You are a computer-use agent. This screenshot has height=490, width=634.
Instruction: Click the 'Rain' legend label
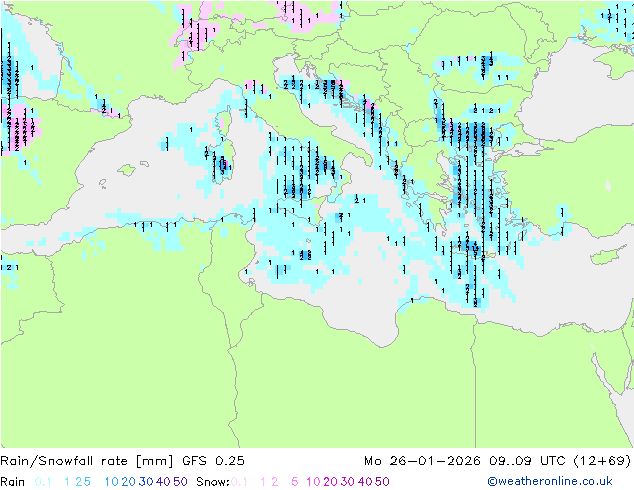pos(13,482)
